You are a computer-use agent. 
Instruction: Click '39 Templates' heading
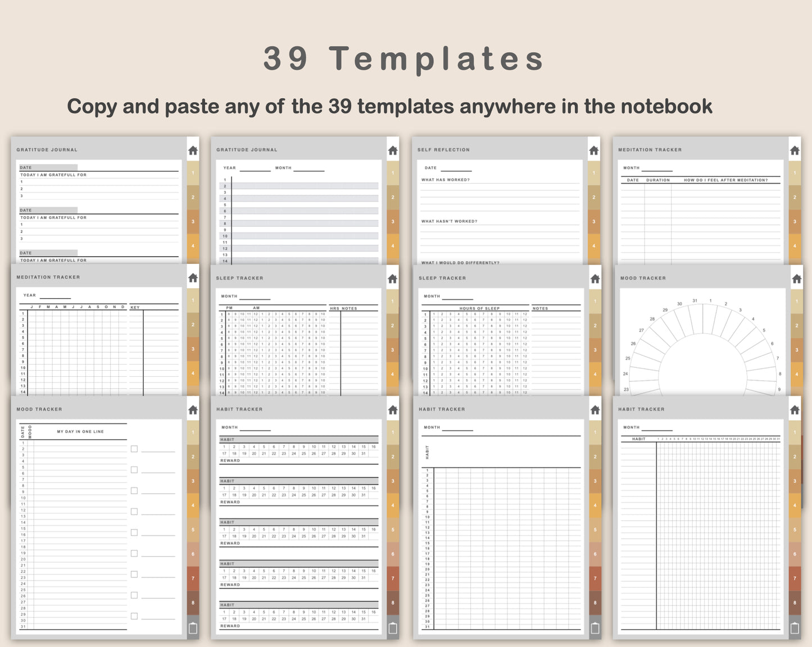click(x=404, y=58)
